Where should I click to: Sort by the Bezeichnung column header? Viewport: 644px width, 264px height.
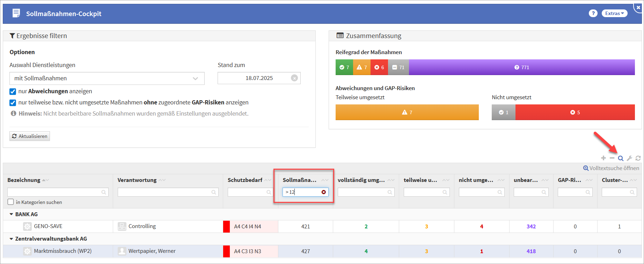(x=24, y=180)
